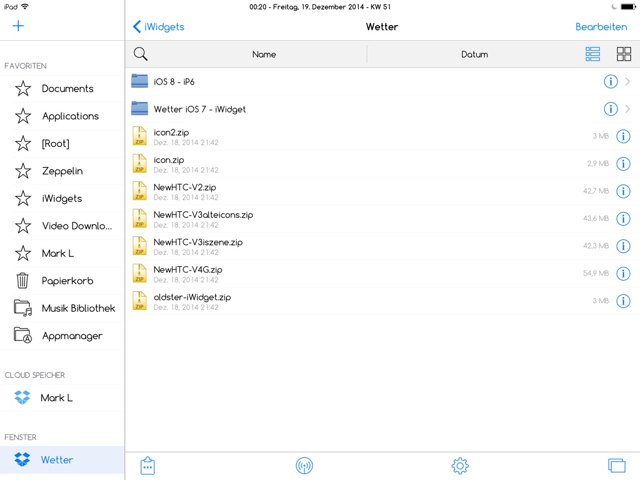Switch to grid view layout

tap(623, 54)
